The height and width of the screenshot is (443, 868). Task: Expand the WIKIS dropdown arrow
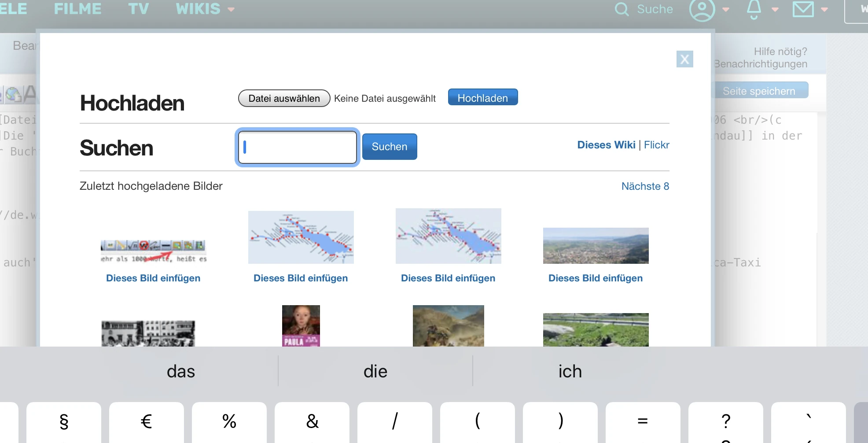[231, 9]
